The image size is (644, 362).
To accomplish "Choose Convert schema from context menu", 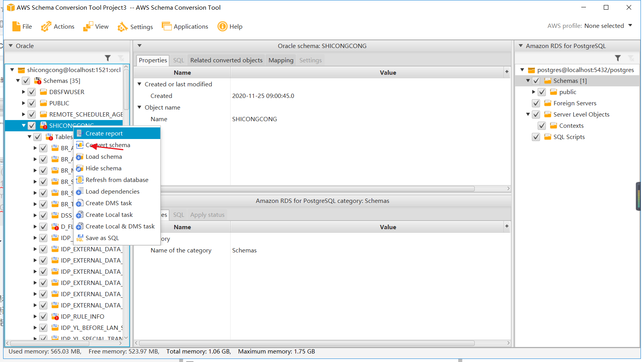I will pyautogui.click(x=117, y=145).
